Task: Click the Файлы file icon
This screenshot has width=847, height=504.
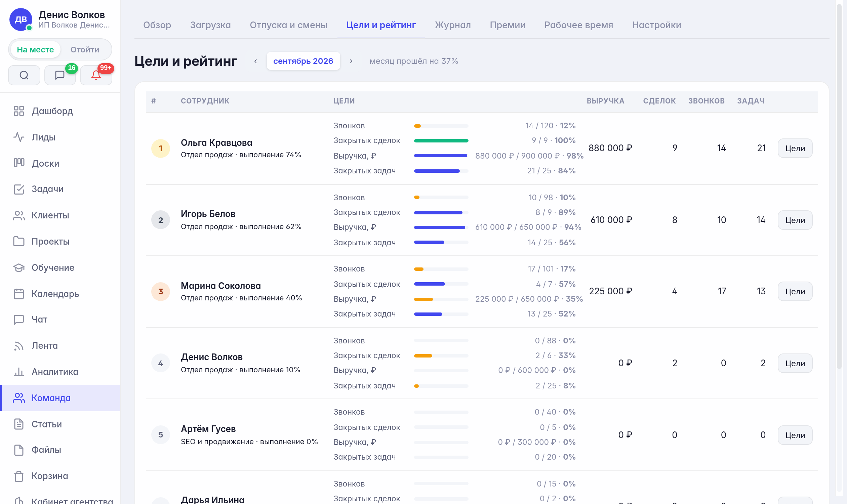Action: (19, 450)
